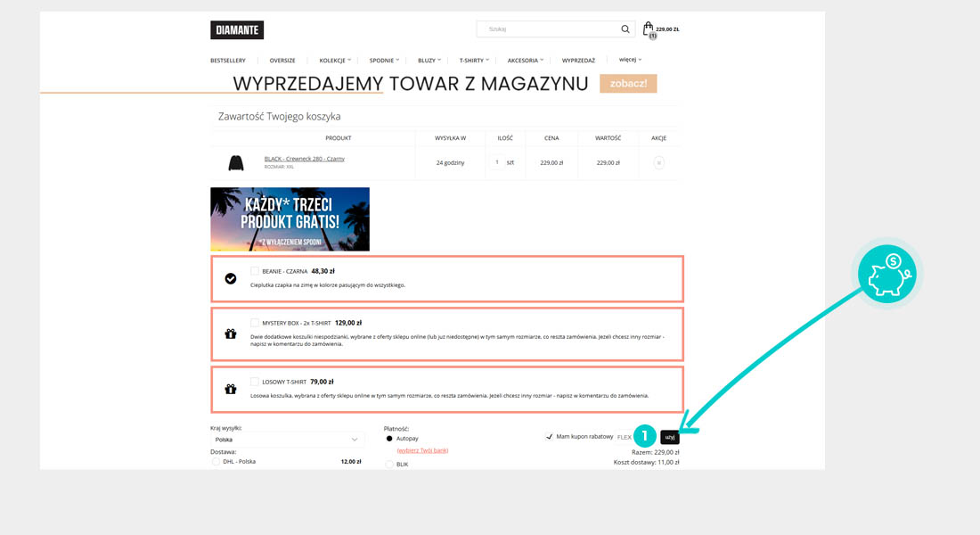This screenshot has width=980, height=535.
Task: Select the BLIK payment radio
Action: [x=389, y=465]
